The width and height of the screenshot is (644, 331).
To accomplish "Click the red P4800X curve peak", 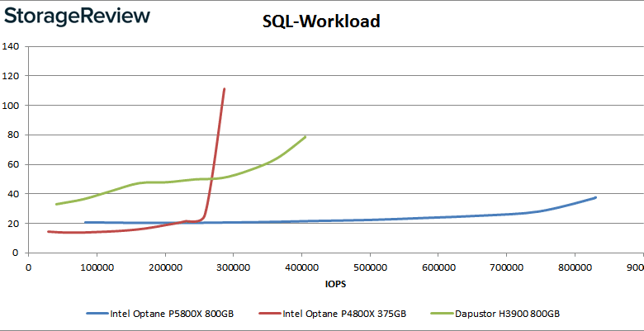I will coord(225,88).
